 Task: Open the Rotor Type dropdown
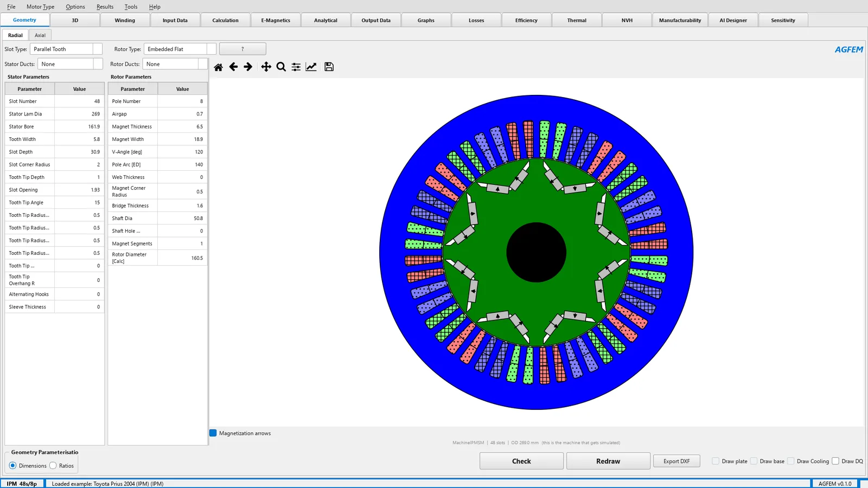click(x=180, y=49)
